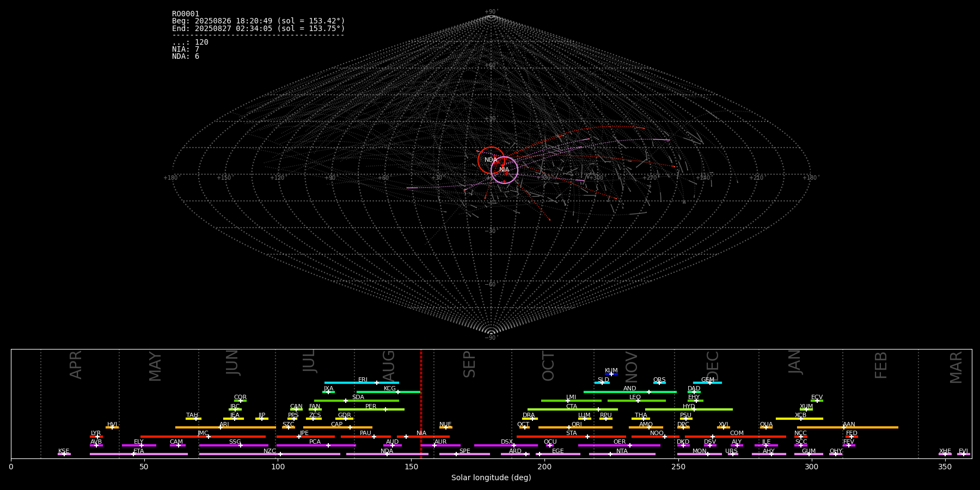The width and height of the screenshot is (980, 490).
Task: Select the DAD shower label
Action: [x=694, y=389]
